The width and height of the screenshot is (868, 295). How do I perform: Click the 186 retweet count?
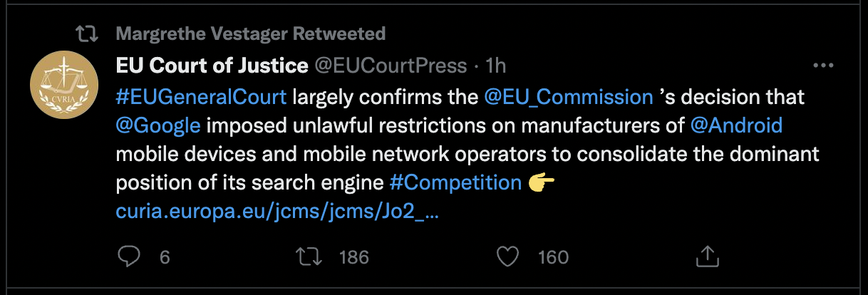[354, 257]
